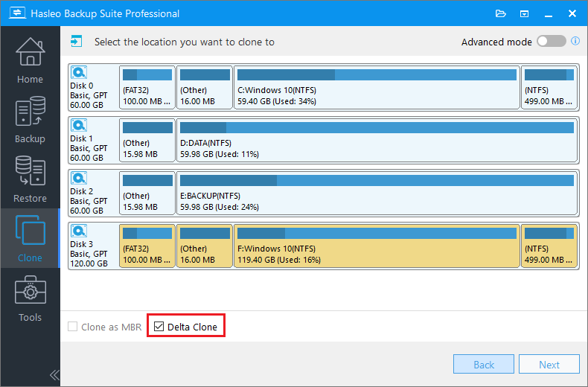Open the Tools section
The height and width of the screenshot is (387, 588).
click(30, 298)
